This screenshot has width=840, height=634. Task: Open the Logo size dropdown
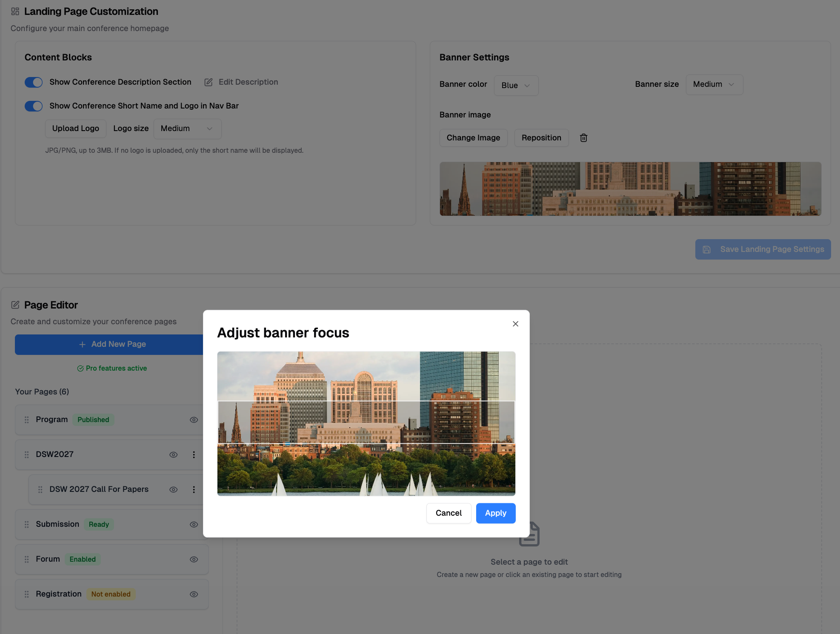click(x=187, y=129)
